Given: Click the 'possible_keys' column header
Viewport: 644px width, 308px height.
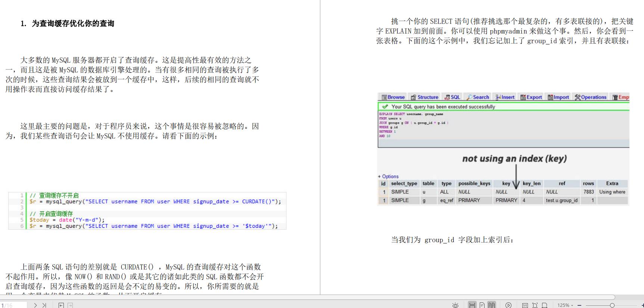Looking at the screenshot, I should pyautogui.click(x=474, y=183).
